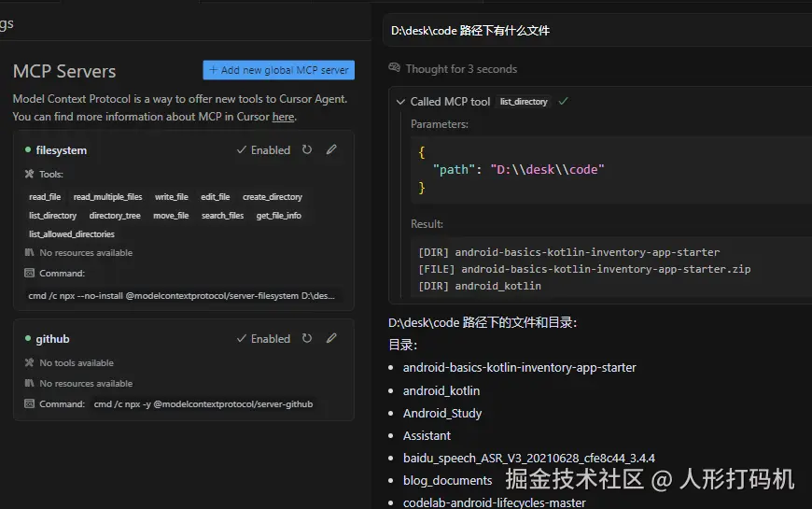Click the github server name
The width and height of the screenshot is (812, 509).
[52, 339]
